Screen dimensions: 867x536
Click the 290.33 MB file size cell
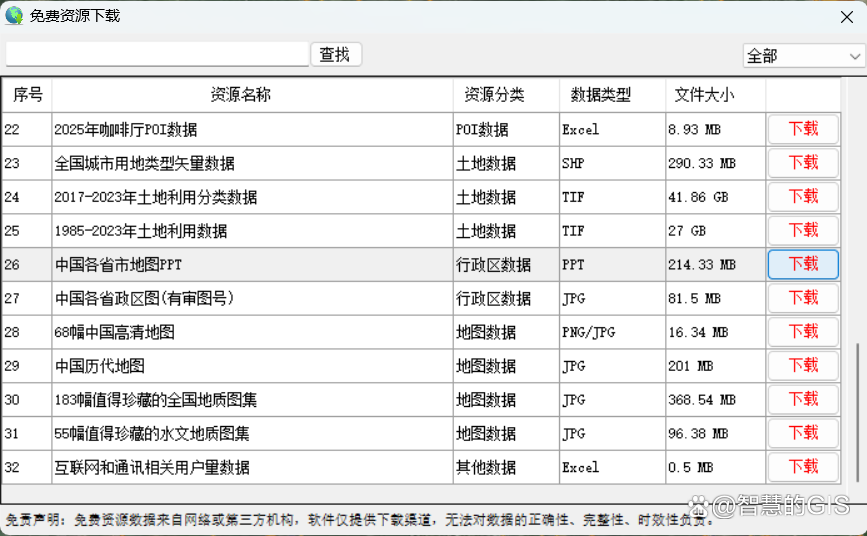point(715,163)
